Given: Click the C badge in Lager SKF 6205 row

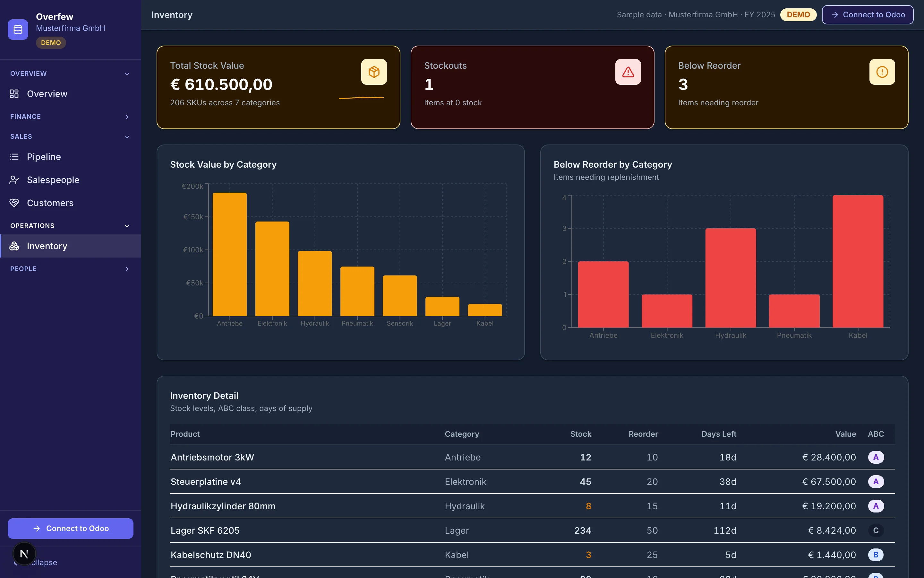Looking at the screenshot, I should pyautogui.click(x=876, y=530).
